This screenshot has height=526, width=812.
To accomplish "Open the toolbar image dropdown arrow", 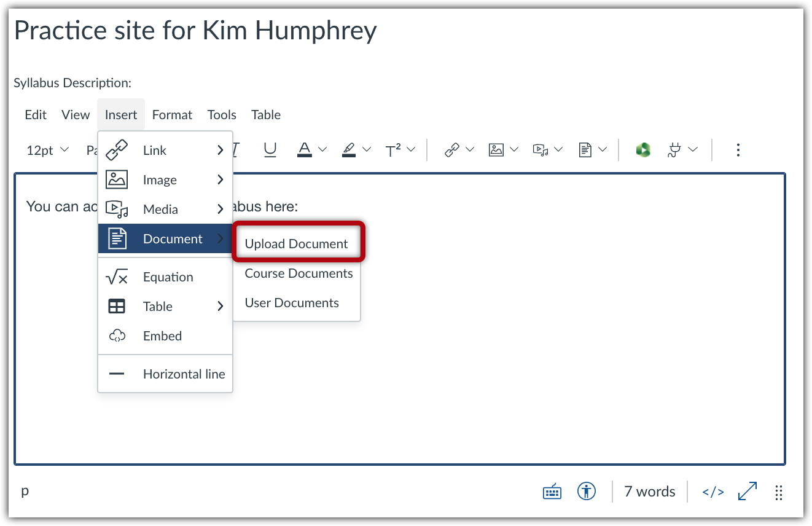I will 514,149.
